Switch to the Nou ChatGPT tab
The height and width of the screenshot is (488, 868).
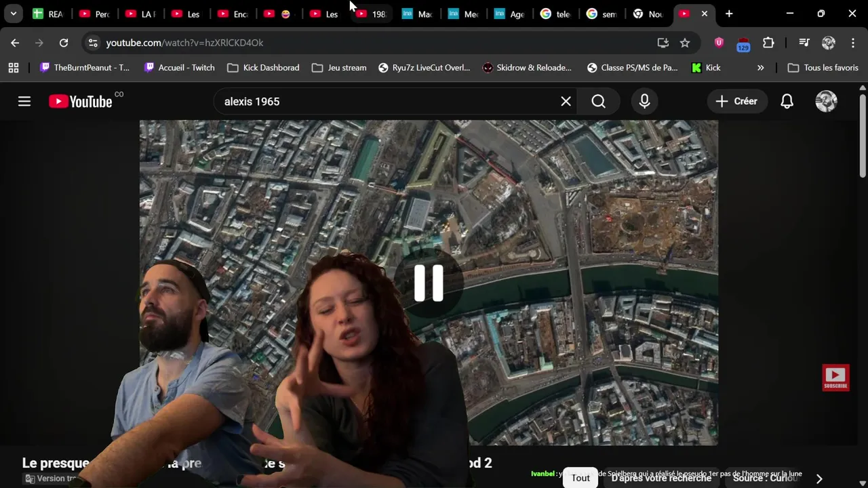(647, 14)
